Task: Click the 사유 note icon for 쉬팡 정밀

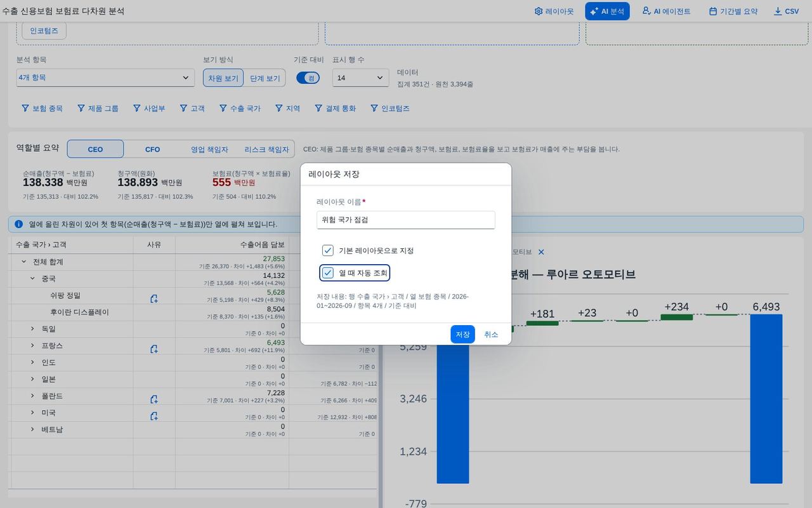Action: coord(154,298)
